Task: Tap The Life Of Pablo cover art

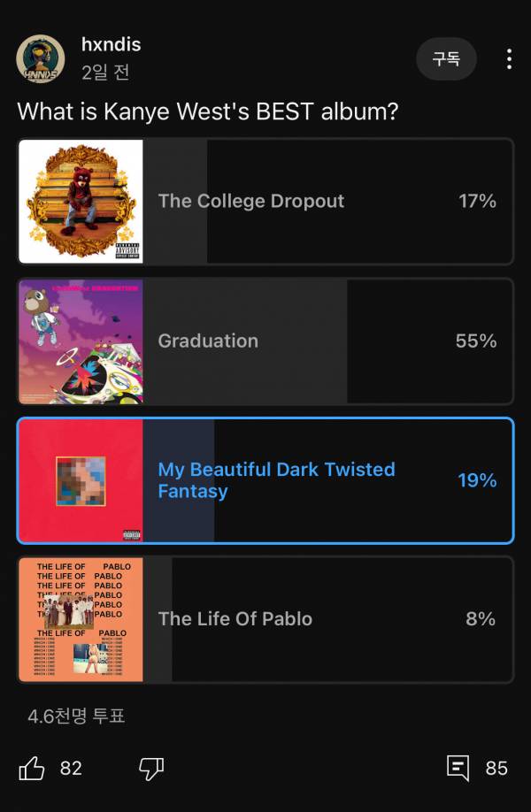Action: click(81, 619)
